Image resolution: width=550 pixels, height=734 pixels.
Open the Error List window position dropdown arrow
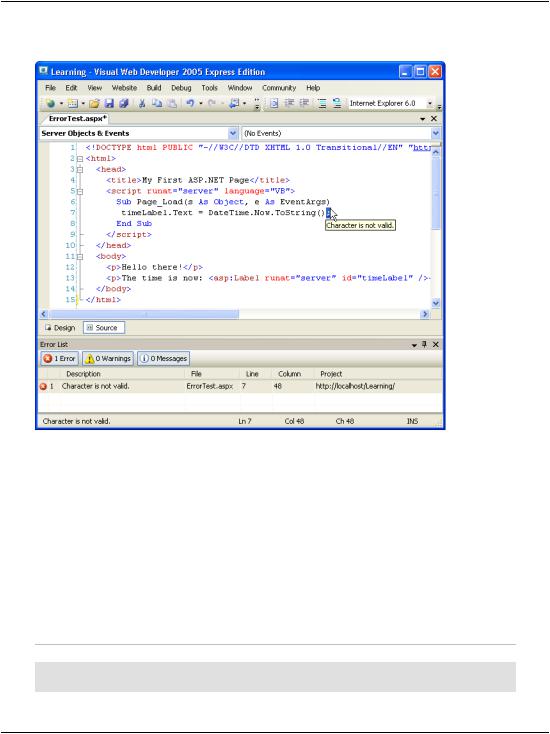click(x=414, y=345)
